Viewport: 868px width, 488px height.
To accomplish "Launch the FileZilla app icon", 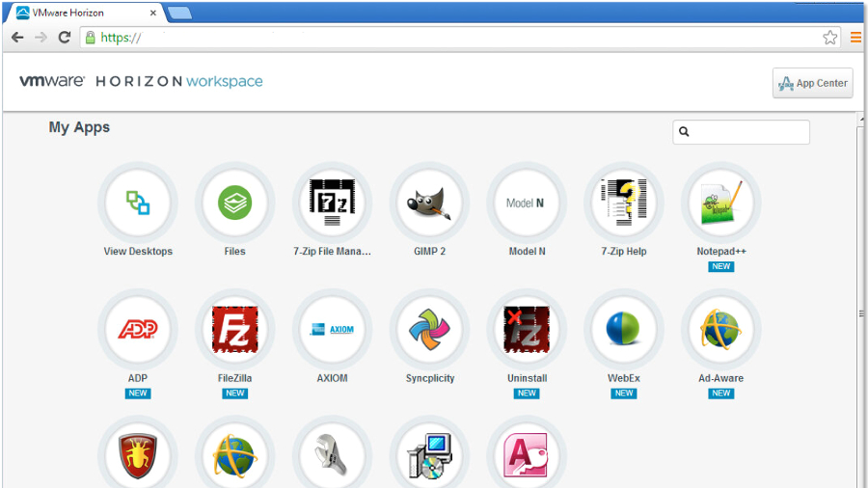I will pos(234,330).
